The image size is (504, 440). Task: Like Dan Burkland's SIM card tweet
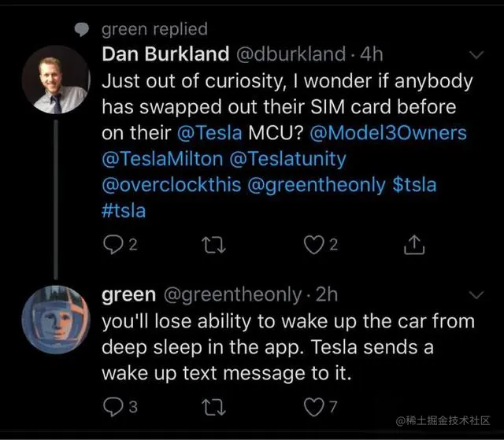(x=316, y=246)
